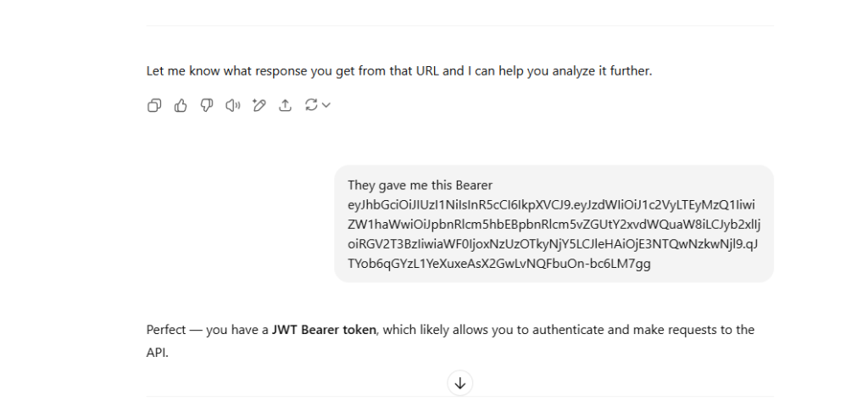Click the "They gave me this Bearer" line
868x401 pixels.
[420, 186]
